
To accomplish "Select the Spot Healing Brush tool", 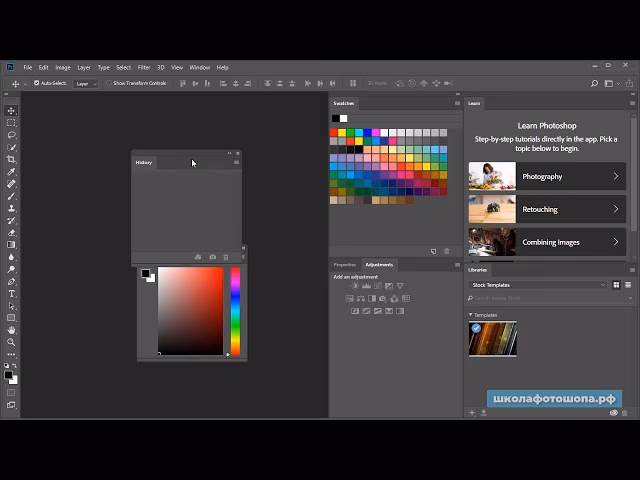I will point(11,184).
